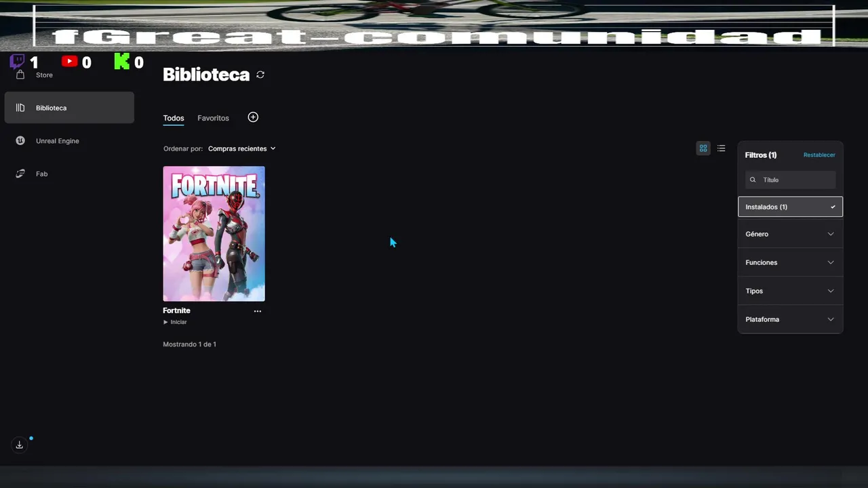Open the downloads icon at bottom left
Viewport: 868px width, 488px height.
[19, 445]
